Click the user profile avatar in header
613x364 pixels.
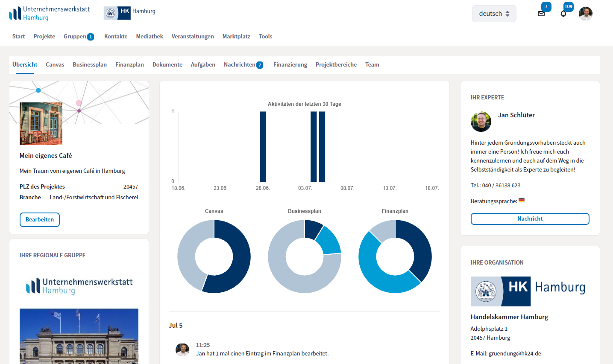[586, 14]
